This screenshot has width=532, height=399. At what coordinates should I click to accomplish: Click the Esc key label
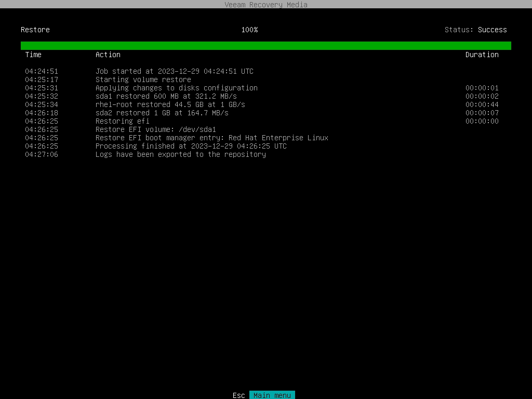pos(238,395)
